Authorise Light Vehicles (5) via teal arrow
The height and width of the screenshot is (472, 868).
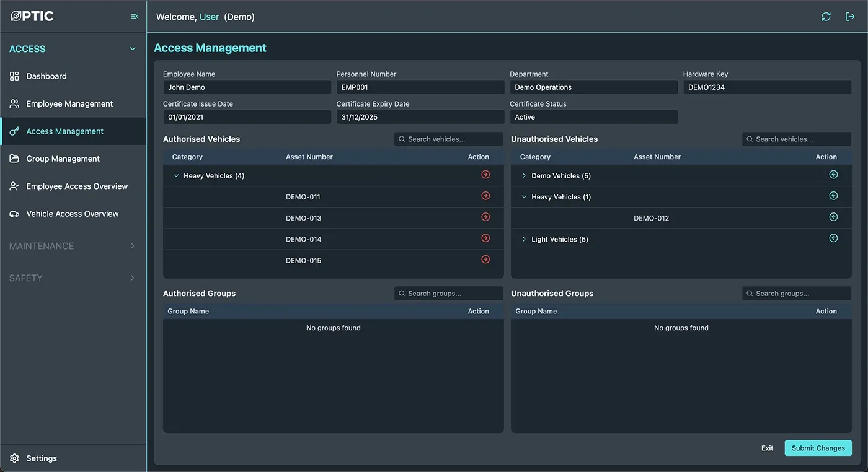coord(833,238)
